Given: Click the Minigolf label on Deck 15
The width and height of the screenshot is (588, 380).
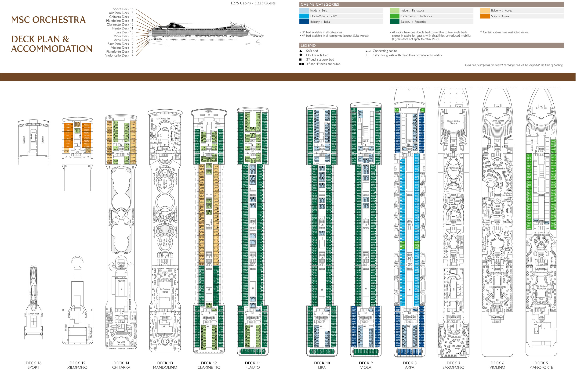Looking at the screenshot, I should point(66,327).
